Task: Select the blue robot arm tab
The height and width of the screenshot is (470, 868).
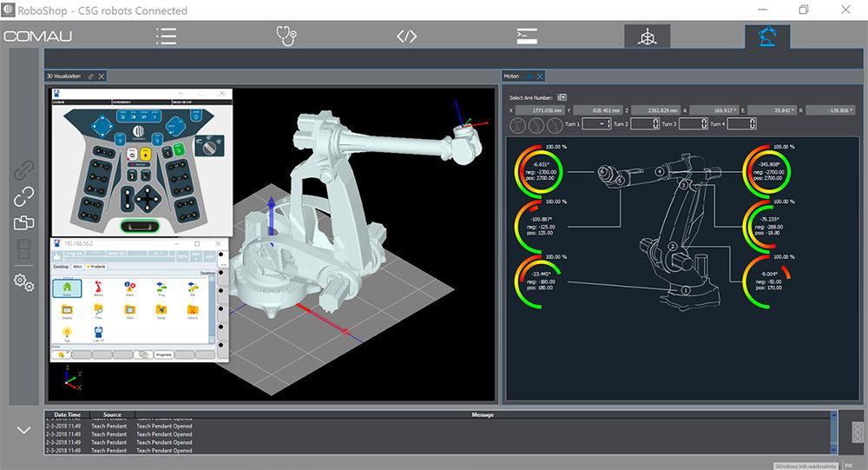Action: point(767,36)
